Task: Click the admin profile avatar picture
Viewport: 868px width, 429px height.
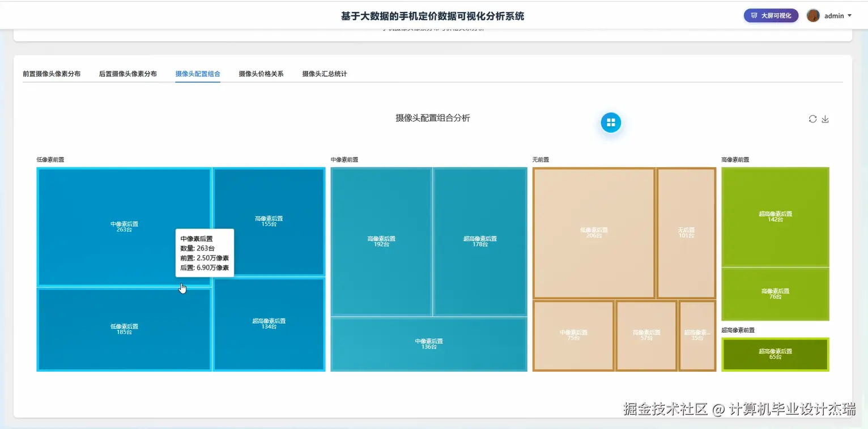Action: [814, 15]
